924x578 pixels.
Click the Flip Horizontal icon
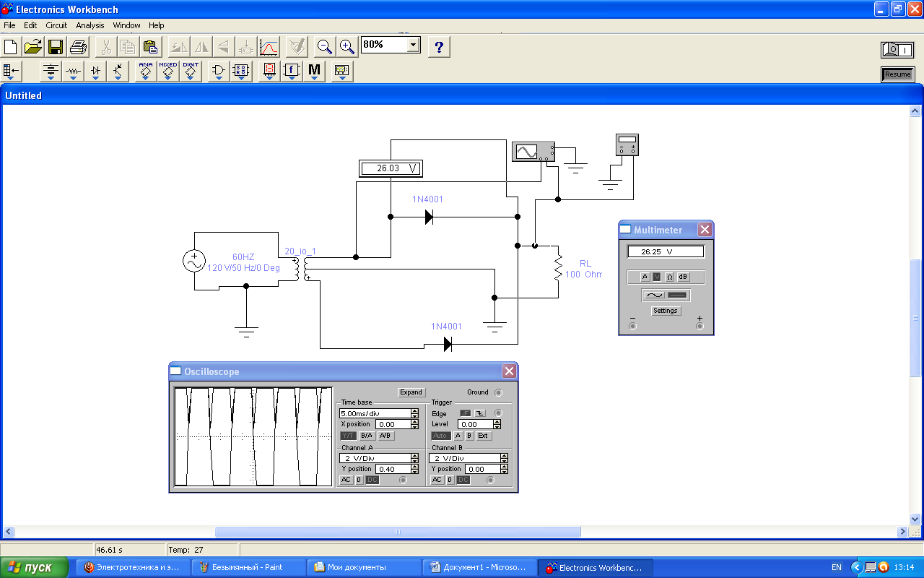point(201,47)
